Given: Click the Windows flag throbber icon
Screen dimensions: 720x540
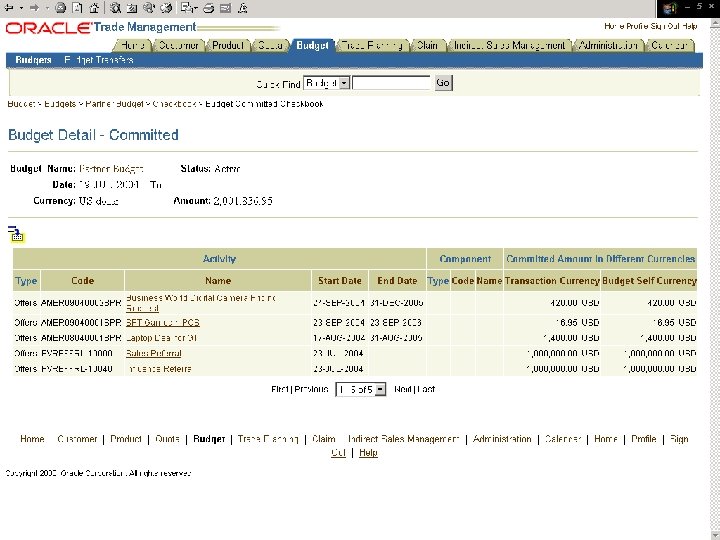Looking at the screenshot, I should (x=670, y=8).
